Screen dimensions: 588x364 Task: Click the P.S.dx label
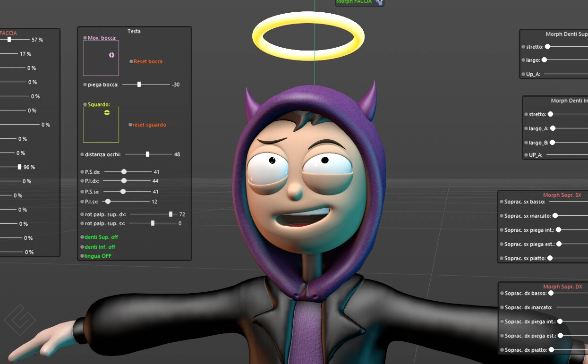(x=93, y=172)
